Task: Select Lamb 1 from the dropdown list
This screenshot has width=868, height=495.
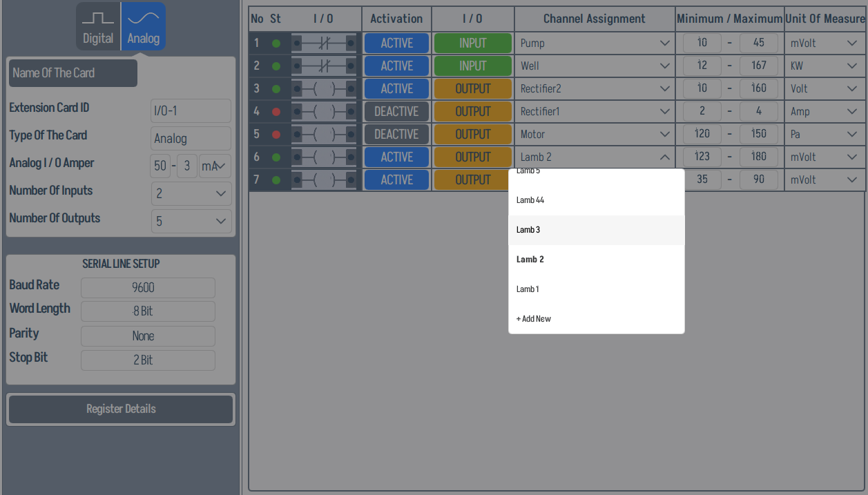Action: point(597,289)
